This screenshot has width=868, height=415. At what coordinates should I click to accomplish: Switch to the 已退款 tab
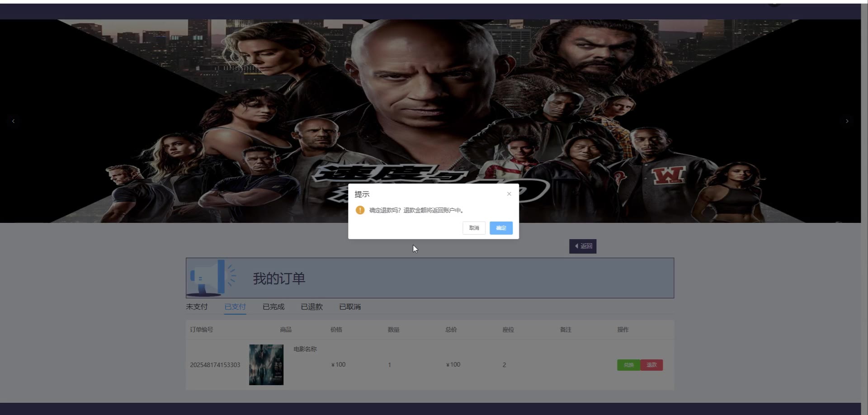312,307
